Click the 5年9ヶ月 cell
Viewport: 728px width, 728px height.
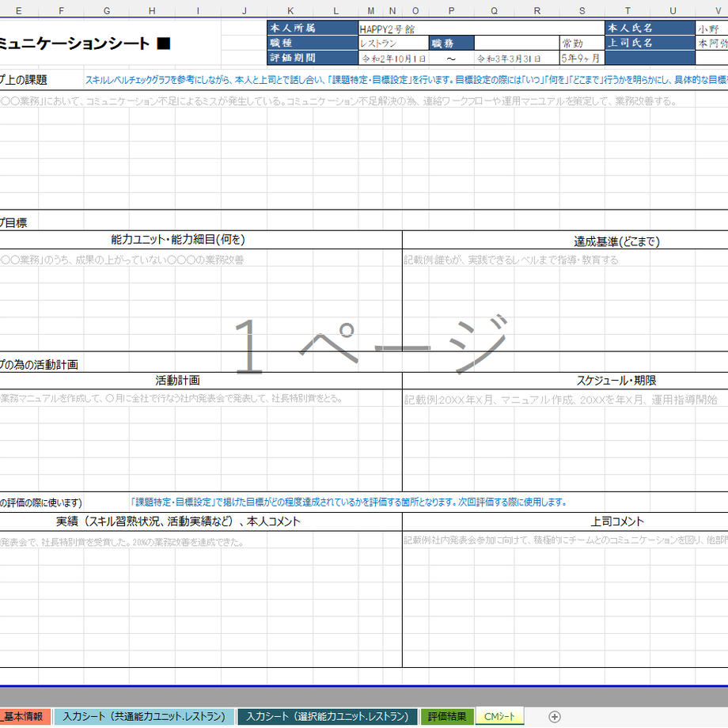pyautogui.click(x=582, y=58)
